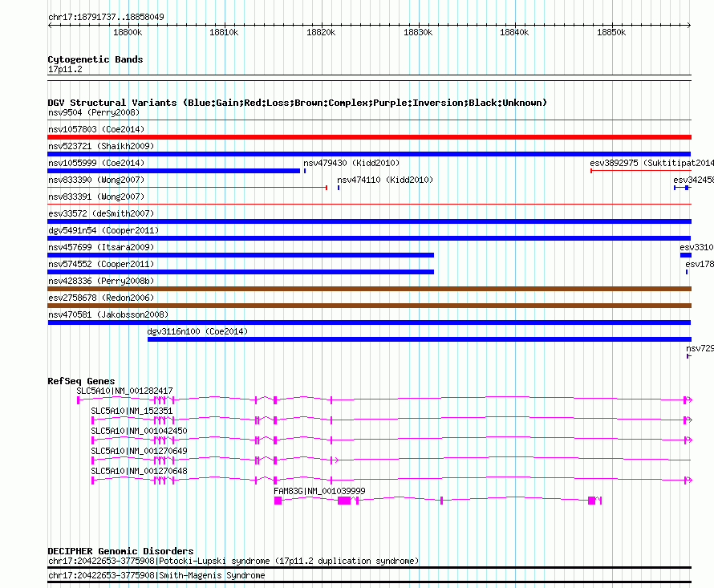Select the esv2758678 (Redon2006) brown bar

(369, 306)
